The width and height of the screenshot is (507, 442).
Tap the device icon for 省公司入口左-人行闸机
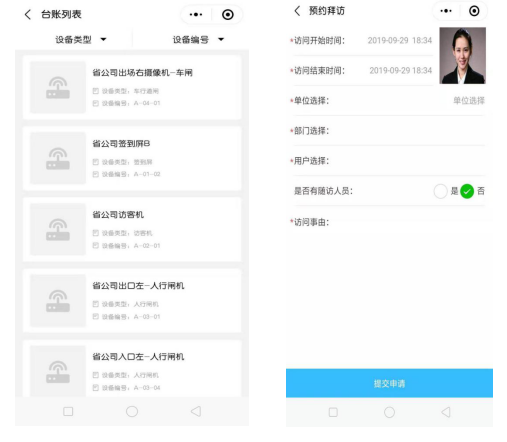click(x=58, y=371)
